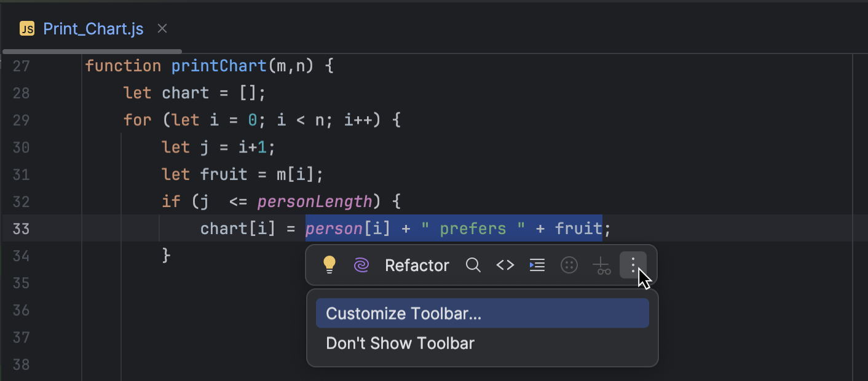Click the JS file type icon on tab
This screenshot has height=381, width=868.
pyautogui.click(x=26, y=28)
